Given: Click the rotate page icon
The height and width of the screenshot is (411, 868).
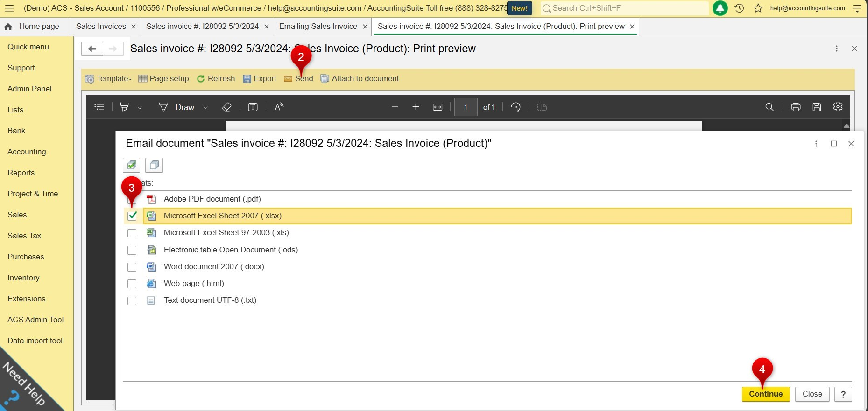Looking at the screenshot, I should (515, 107).
